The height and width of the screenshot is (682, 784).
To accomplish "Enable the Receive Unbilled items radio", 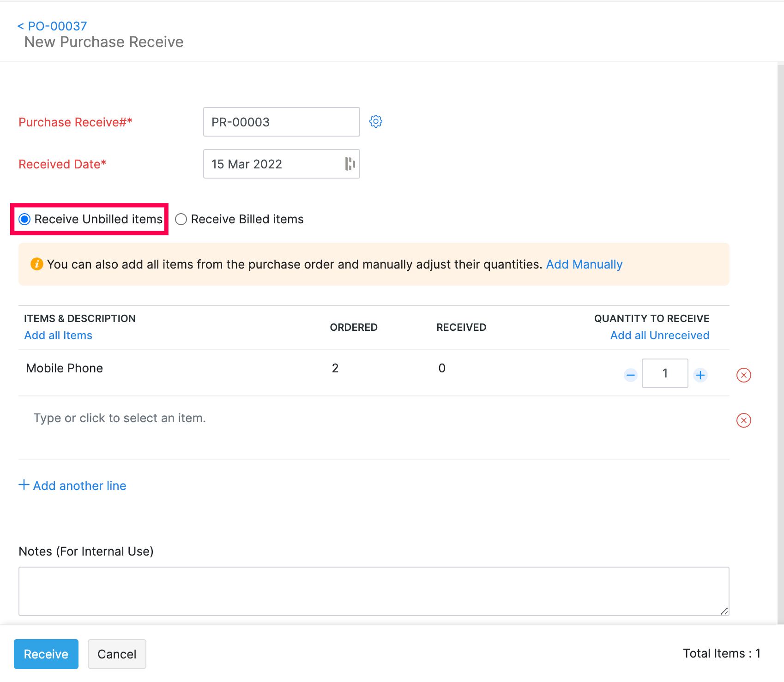I will 24,219.
